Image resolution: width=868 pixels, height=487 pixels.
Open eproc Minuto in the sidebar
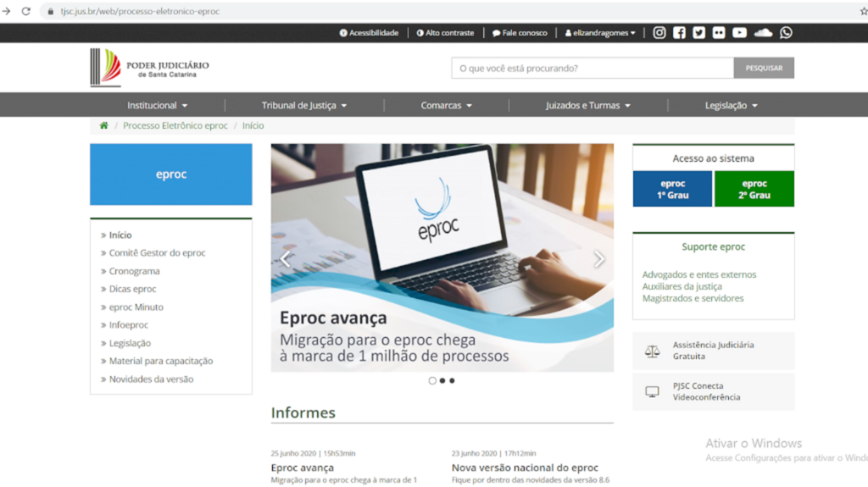tap(136, 307)
